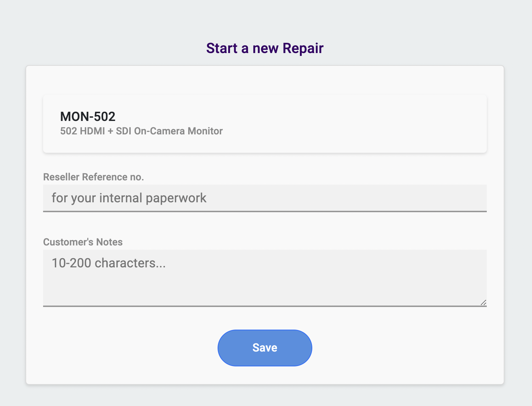Click the "for your internal paperwork" placeholder text
Image resolution: width=532 pixels, height=406 pixels.
(129, 198)
